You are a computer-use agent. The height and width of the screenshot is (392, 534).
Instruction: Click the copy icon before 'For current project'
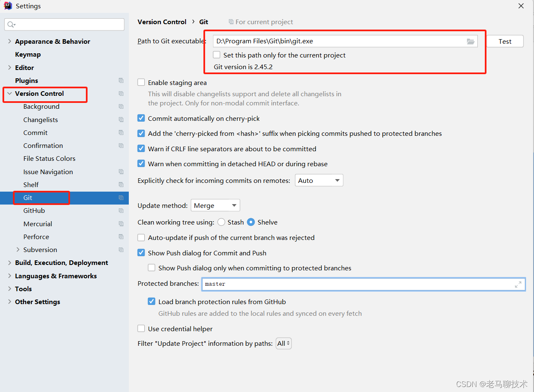pyautogui.click(x=231, y=22)
